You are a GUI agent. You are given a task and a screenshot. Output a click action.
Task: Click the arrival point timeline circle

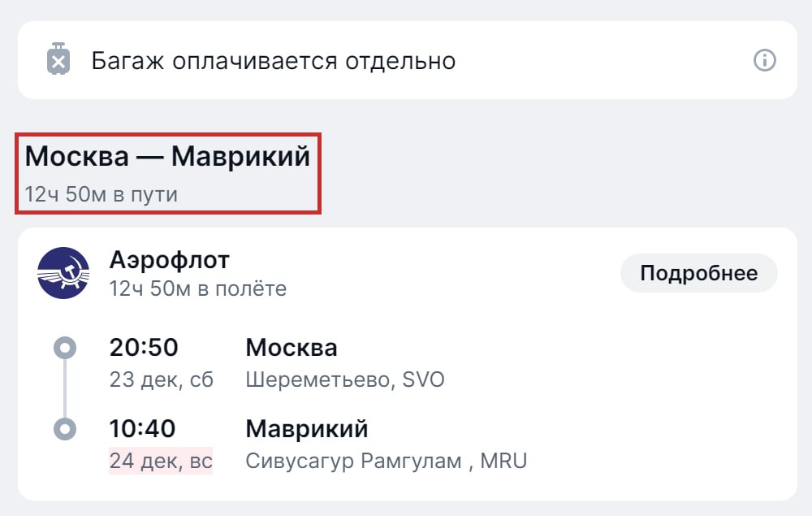pos(64,428)
